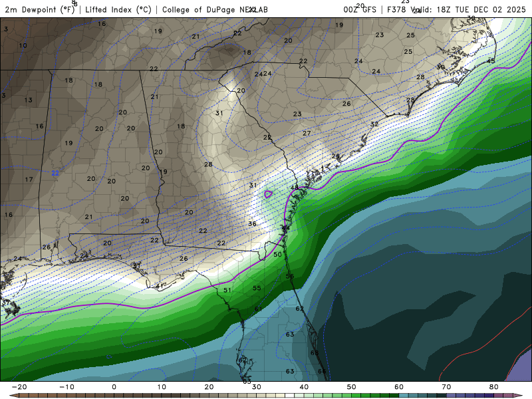The width and height of the screenshot is (532, 399).
Task: Click the dewpoint value 51 in Florida
Action: (x=227, y=290)
